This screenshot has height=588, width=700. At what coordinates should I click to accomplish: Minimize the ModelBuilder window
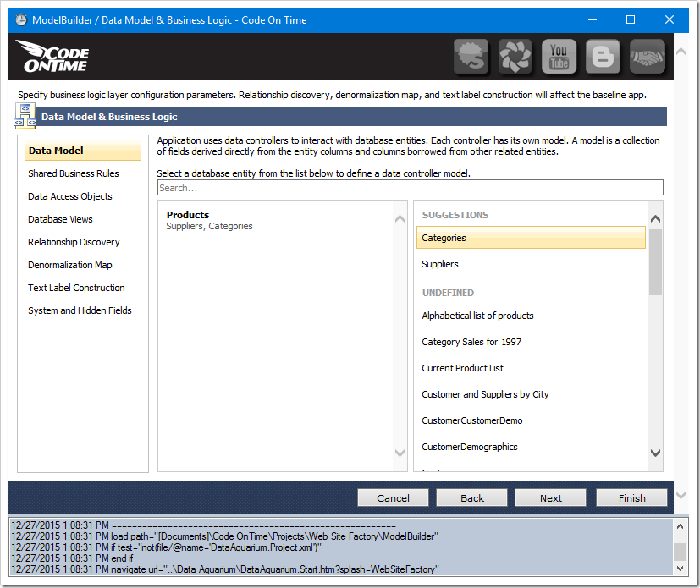[593, 20]
